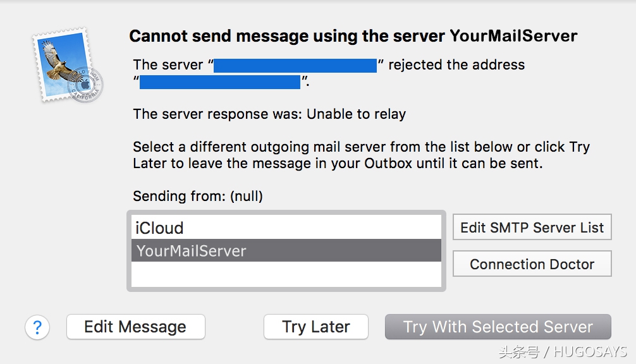Screen dimensions: 636x364
Task: Open the Edit SMTP Server List
Action: (532, 227)
